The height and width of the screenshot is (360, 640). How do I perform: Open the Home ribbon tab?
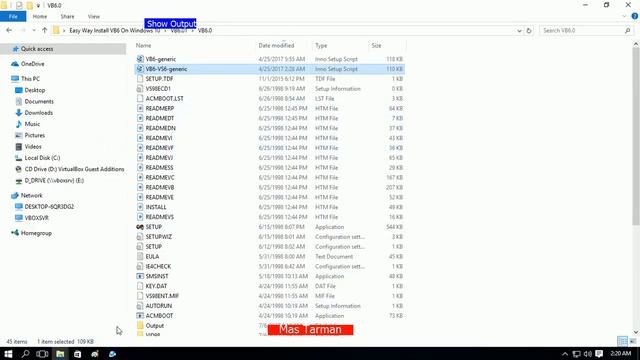[x=40, y=16]
